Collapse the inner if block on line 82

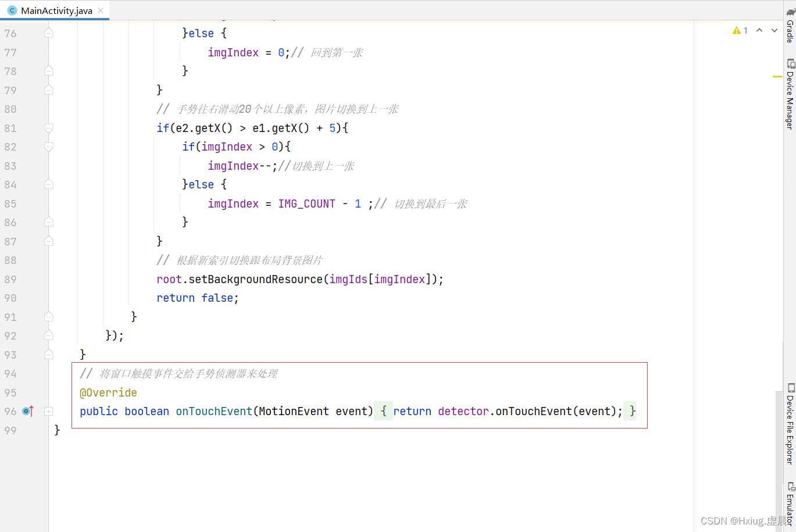[x=49, y=147]
